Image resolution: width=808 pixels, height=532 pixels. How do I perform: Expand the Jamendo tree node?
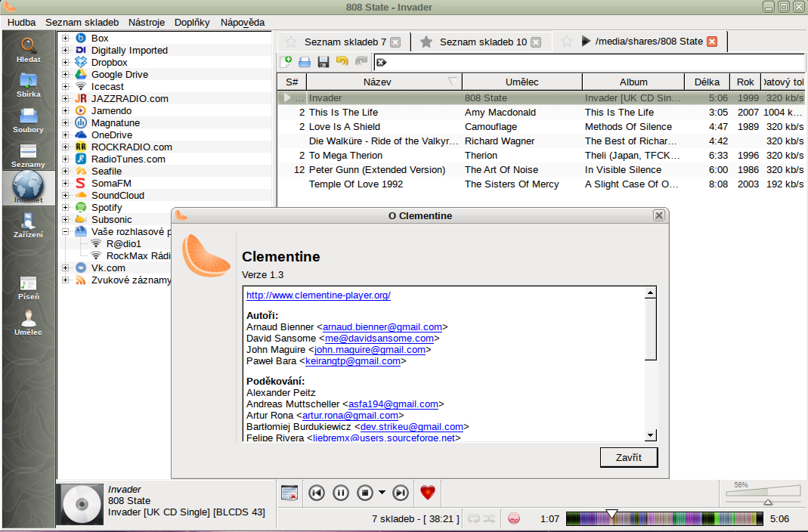coord(66,111)
